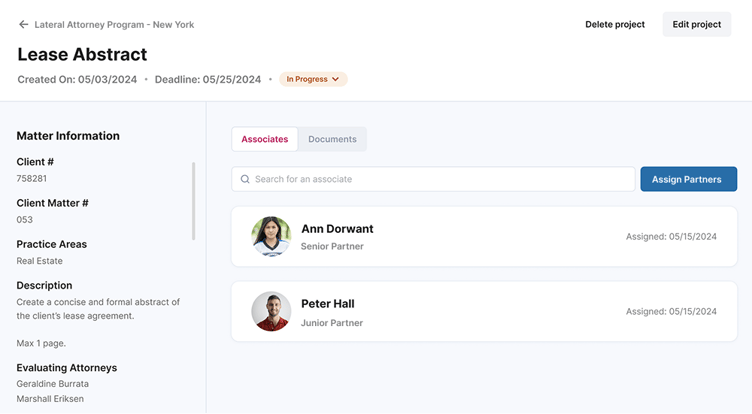Click Delete project
The width and height of the screenshot is (752, 414).
[x=615, y=24]
